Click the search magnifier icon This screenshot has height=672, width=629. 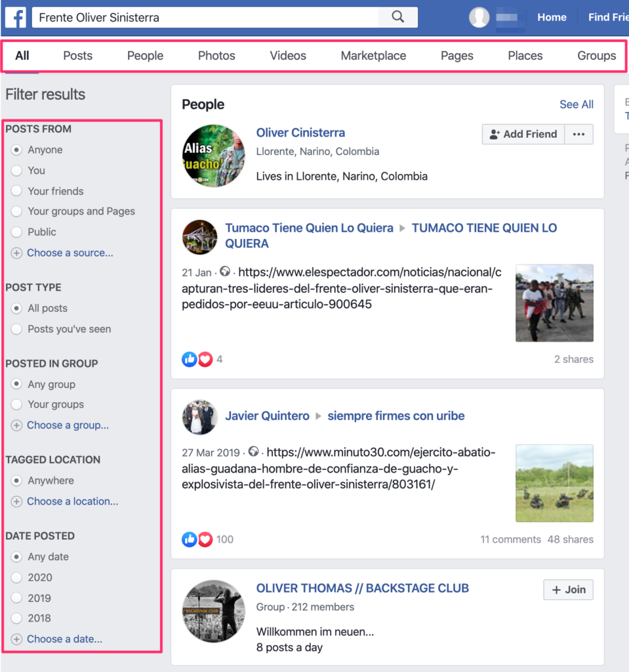pos(397,17)
